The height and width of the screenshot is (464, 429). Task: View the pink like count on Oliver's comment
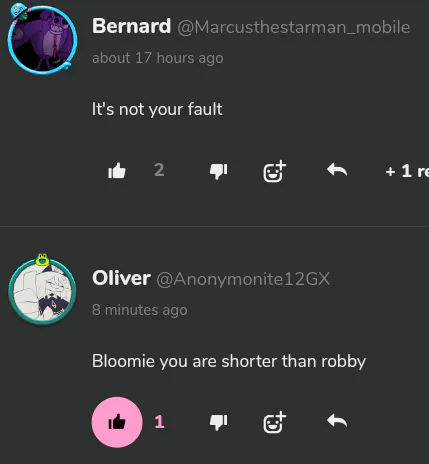[x=159, y=422]
